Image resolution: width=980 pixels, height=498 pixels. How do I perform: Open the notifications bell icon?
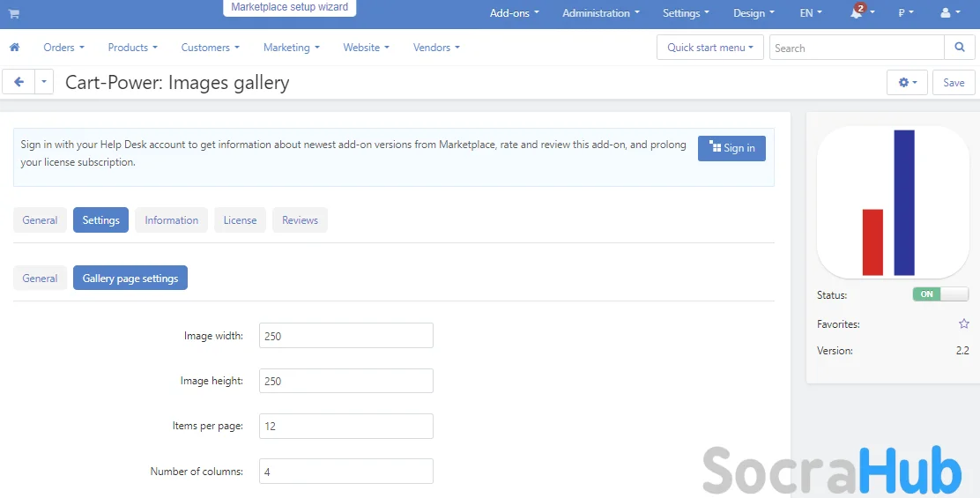[x=857, y=13]
